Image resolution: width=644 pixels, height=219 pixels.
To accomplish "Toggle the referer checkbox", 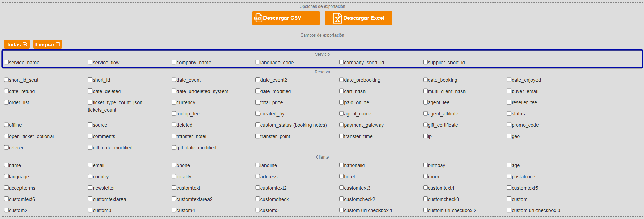I will (6, 147).
